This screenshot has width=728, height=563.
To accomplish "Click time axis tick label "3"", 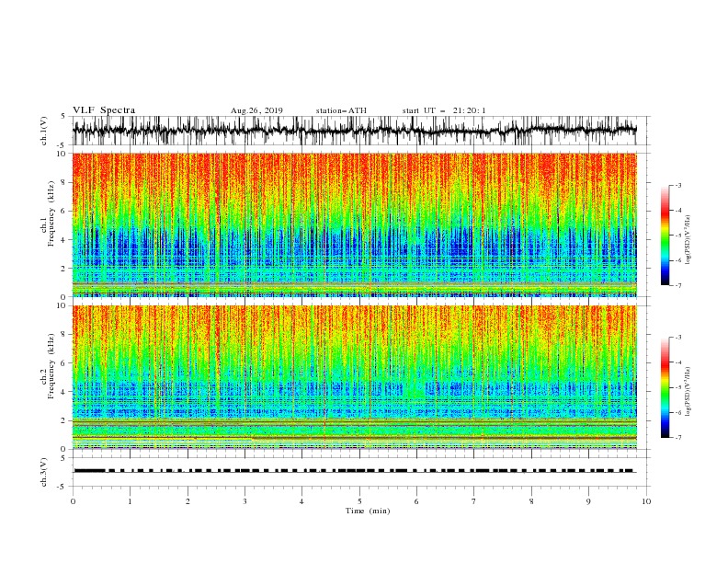I will 245,501.
